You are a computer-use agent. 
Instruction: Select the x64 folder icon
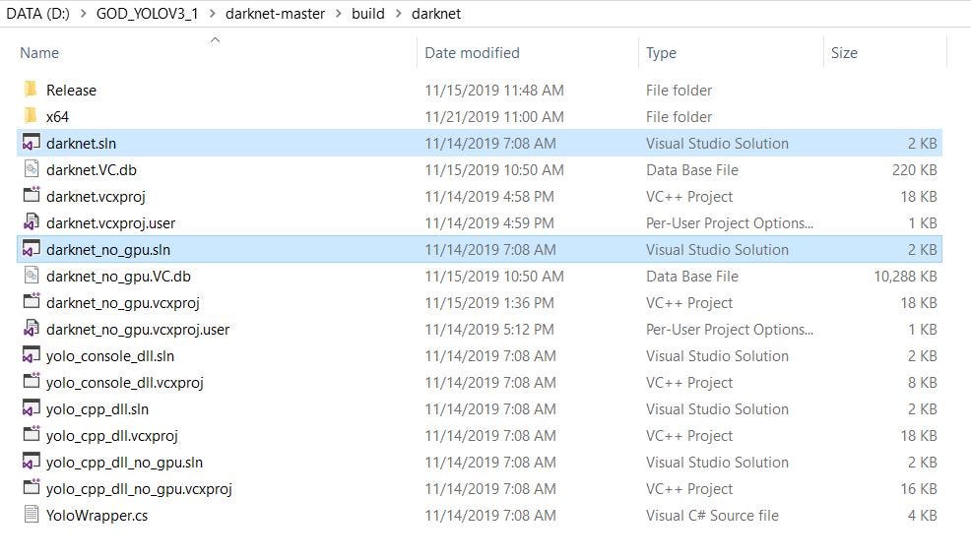click(x=31, y=116)
